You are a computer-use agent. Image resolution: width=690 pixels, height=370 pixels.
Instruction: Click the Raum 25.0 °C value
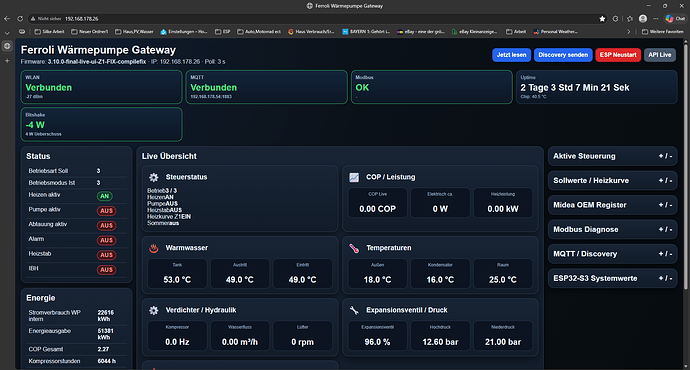(x=503, y=280)
